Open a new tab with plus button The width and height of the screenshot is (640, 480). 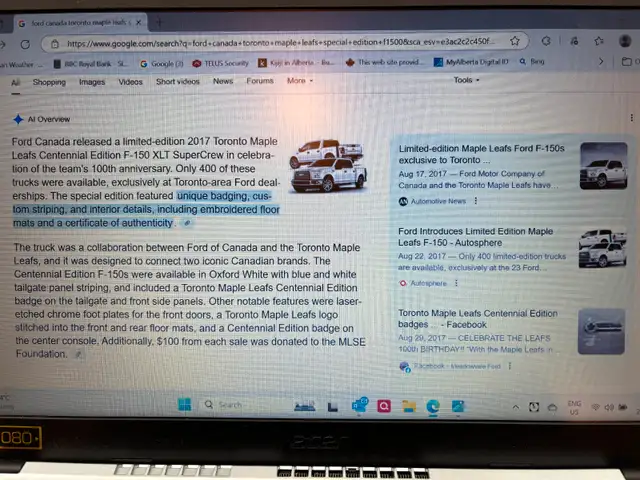click(x=159, y=22)
